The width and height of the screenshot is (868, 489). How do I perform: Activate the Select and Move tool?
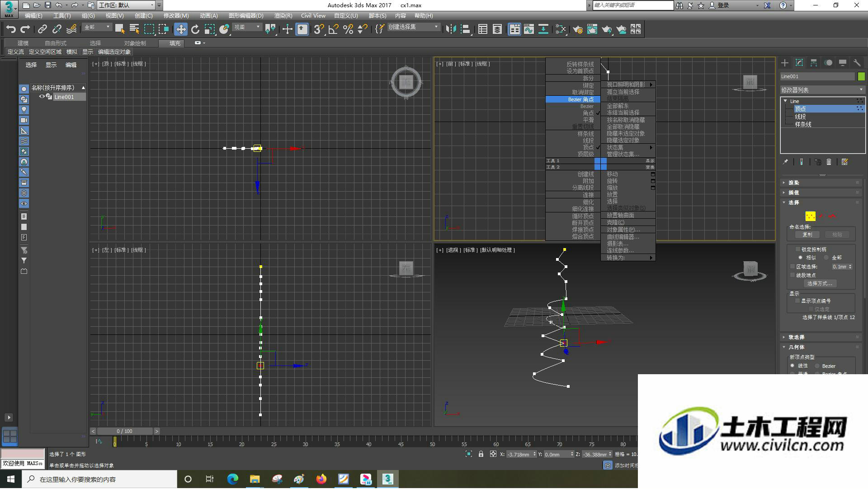tap(181, 29)
